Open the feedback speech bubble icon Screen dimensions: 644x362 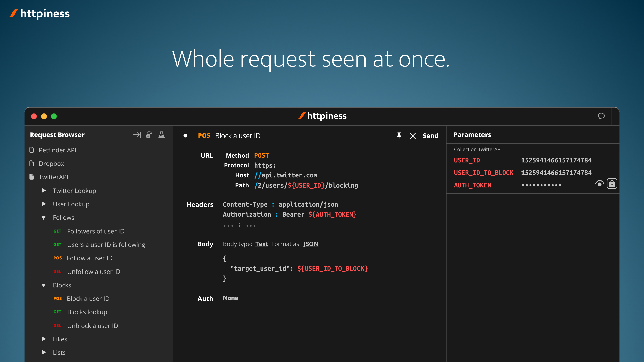click(601, 116)
